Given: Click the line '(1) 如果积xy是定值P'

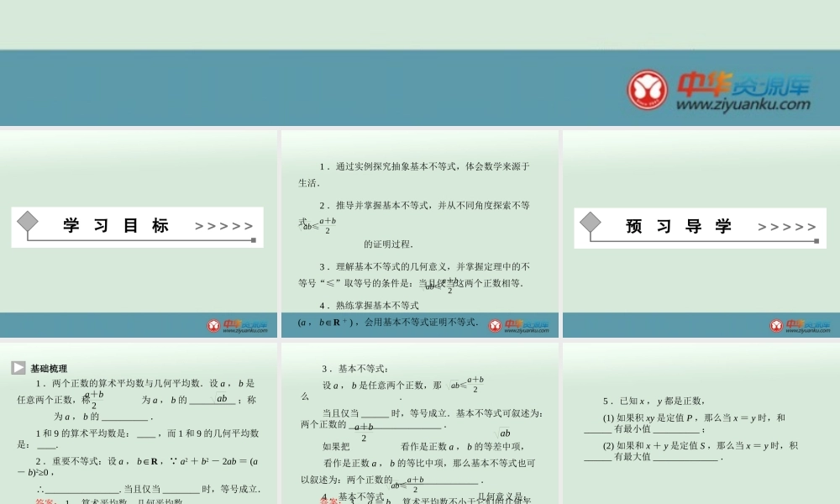Looking at the screenshot, I should point(694,417).
